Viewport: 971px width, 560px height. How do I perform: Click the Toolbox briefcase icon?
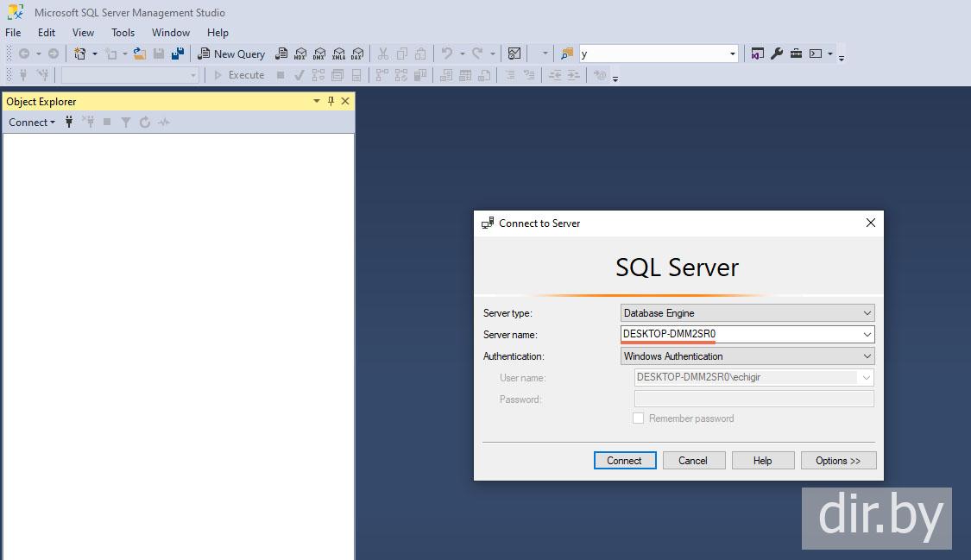[796, 53]
